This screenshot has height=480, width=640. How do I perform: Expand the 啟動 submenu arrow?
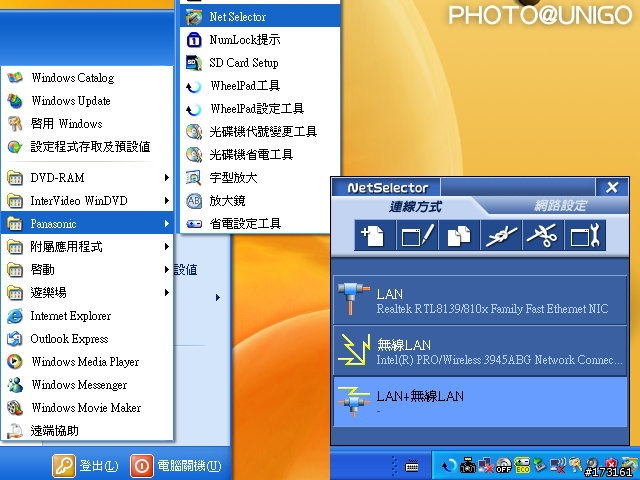[x=167, y=269]
